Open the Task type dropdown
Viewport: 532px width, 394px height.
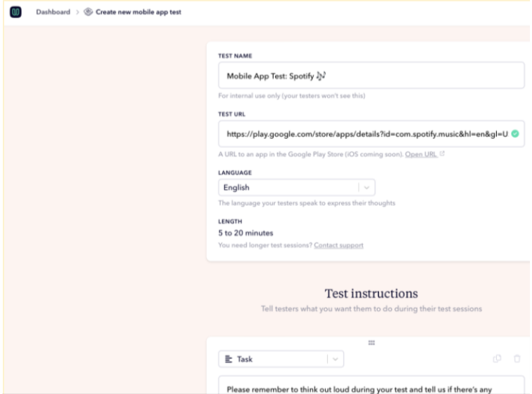pyautogui.click(x=281, y=359)
